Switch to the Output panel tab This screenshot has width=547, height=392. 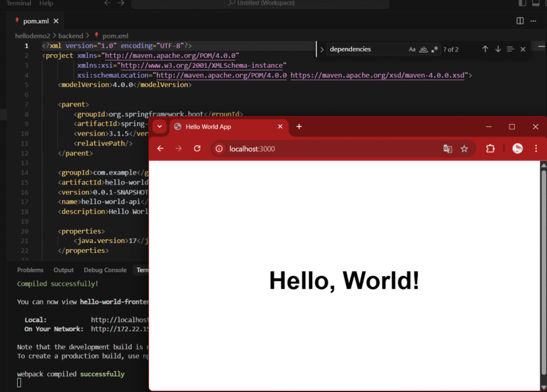pyautogui.click(x=63, y=270)
